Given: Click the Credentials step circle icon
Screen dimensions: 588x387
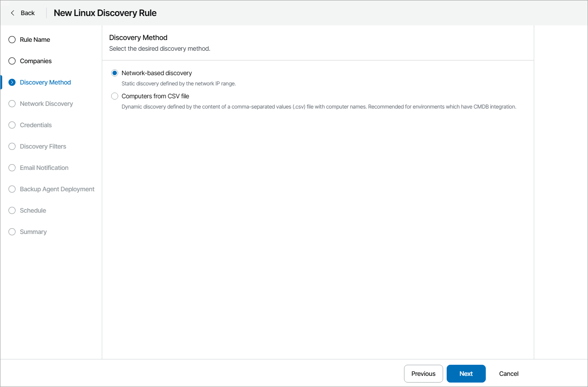Looking at the screenshot, I should (x=12, y=125).
